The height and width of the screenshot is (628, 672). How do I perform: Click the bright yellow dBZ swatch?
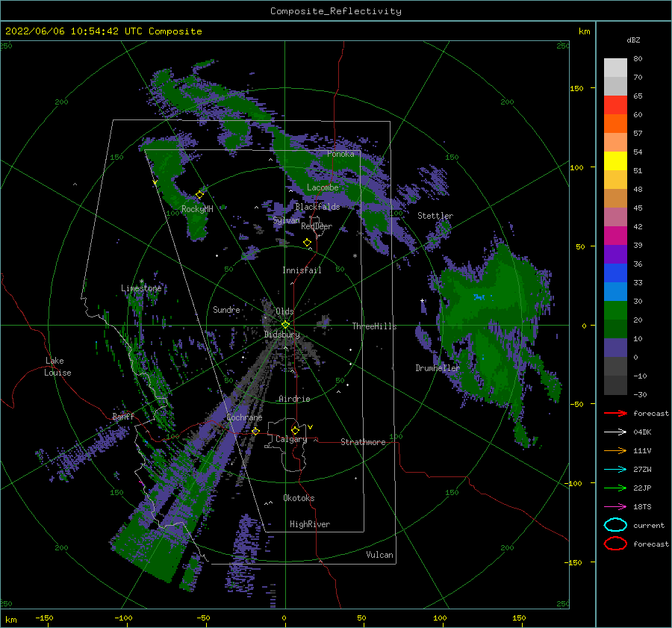coord(615,161)
